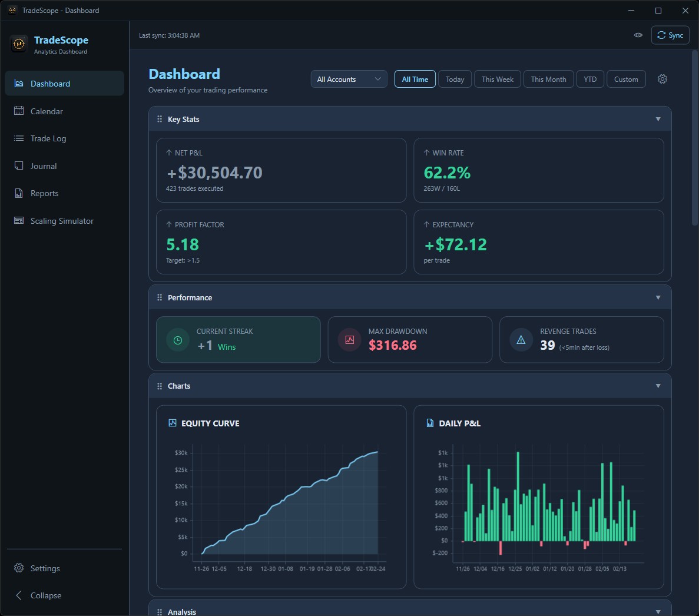Click the Revenge Trades warning icon
Screen dimensions: 699x616
pos(521,340)
